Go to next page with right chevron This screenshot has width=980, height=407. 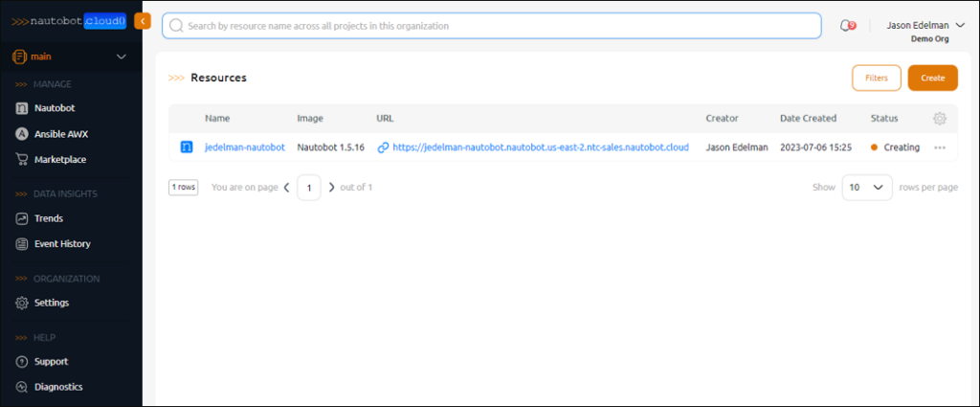[332, 187]
